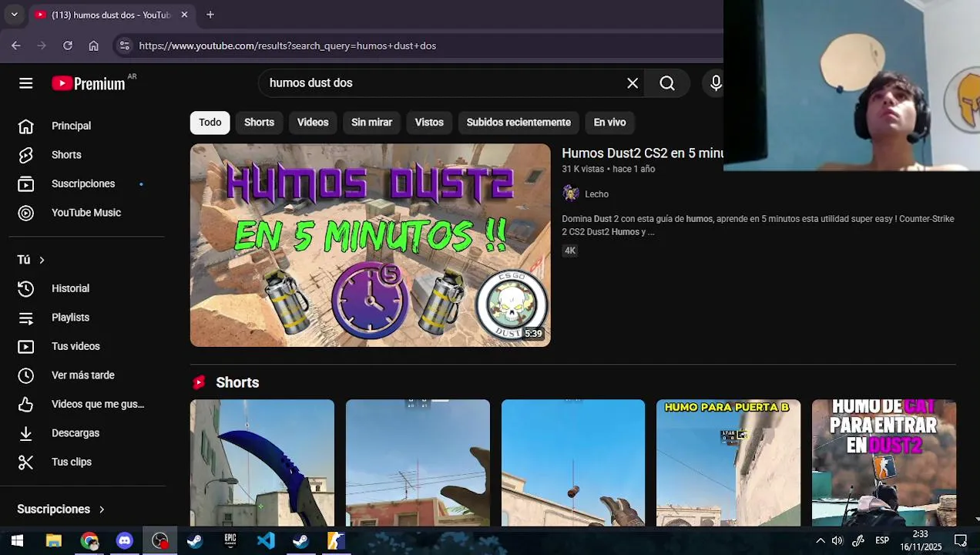This screenshot has height=555, width=980.
Task: Go to the YouTube Premium logo home
Action: (89, 83)
